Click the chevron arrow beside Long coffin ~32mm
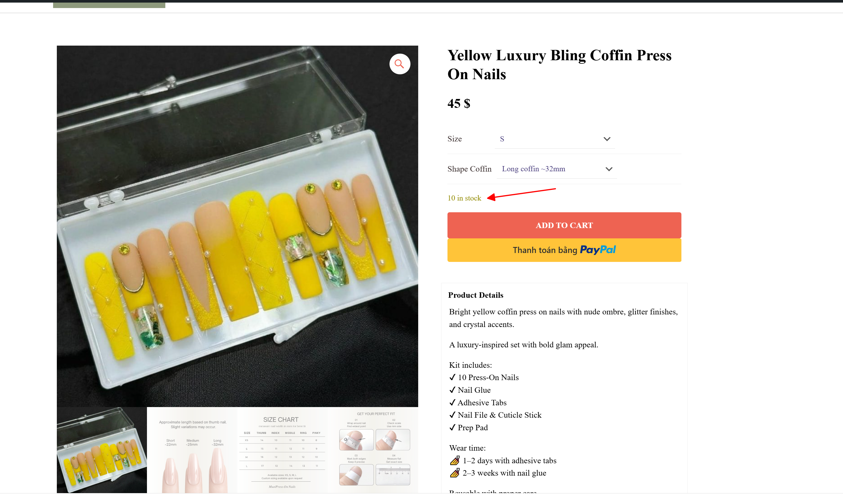The image size is (843, 504). (609, 169)
